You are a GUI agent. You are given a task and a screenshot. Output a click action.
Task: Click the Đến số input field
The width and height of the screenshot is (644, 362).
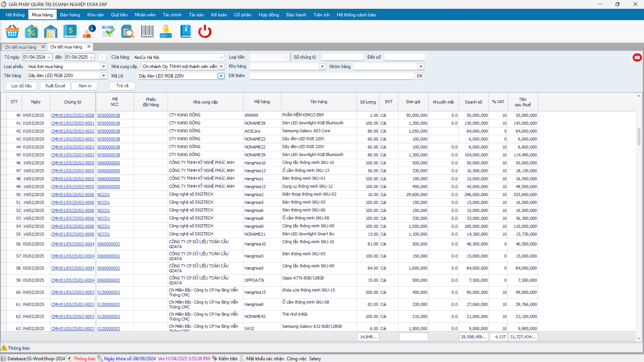tap(405, 57)
